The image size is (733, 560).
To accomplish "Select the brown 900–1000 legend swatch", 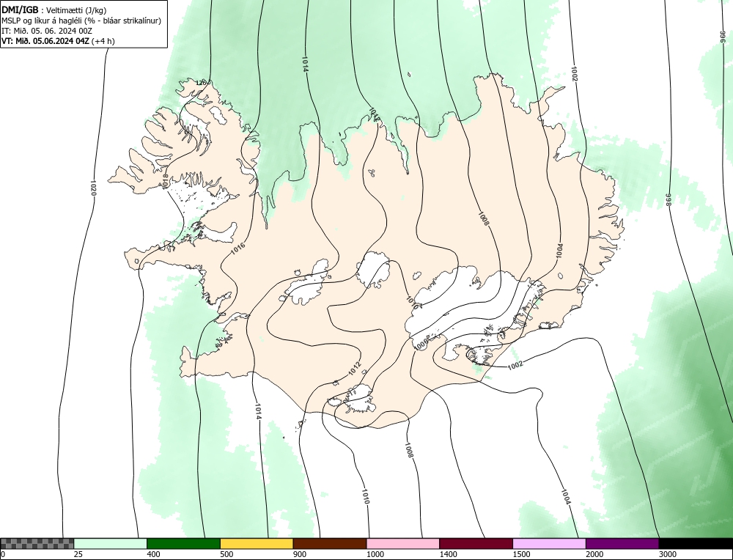I will (x=330, y=543).
